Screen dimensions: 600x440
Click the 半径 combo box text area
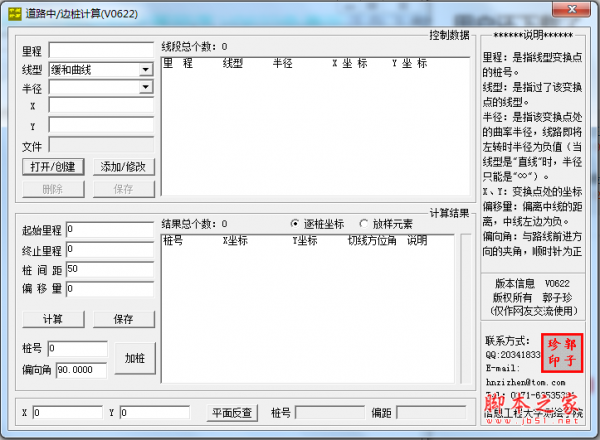pyautogui.click(x=95, y=87)
